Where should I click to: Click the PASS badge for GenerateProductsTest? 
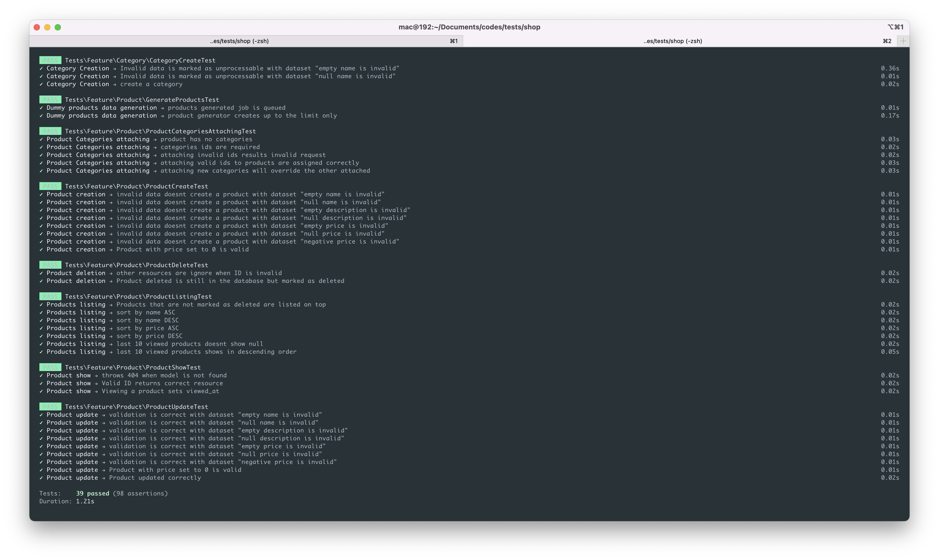(x=50, y=100)
